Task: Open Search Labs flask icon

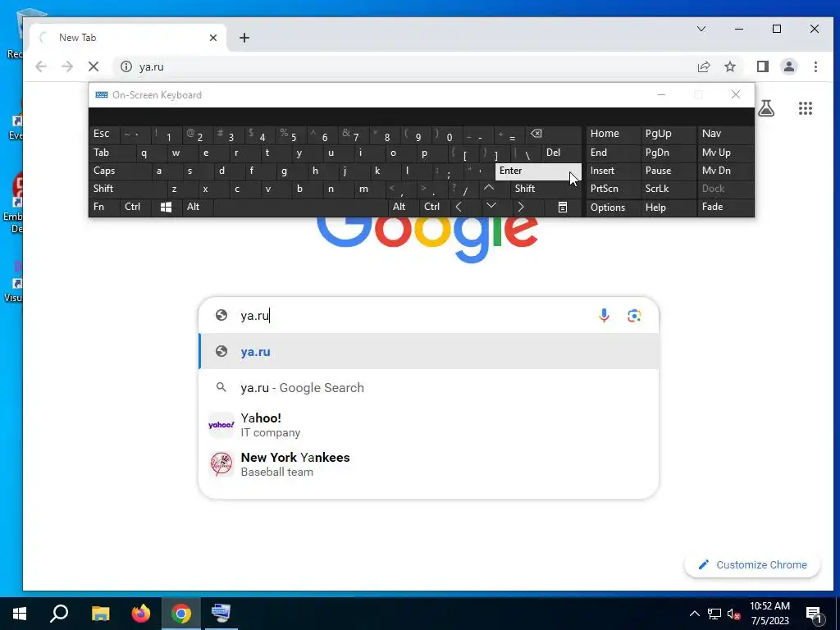Action: [x=766, y=109]
